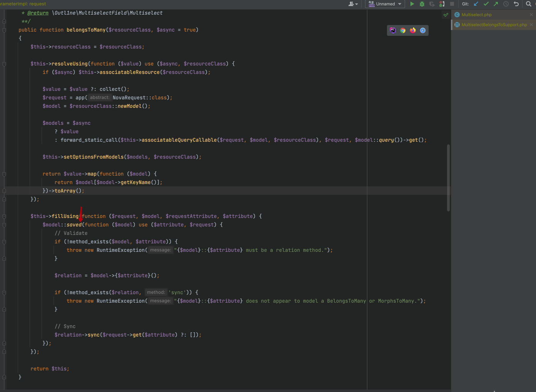Open file in Safari browser icon
This screenshot has width=536, height=392.
click(423, 30)
